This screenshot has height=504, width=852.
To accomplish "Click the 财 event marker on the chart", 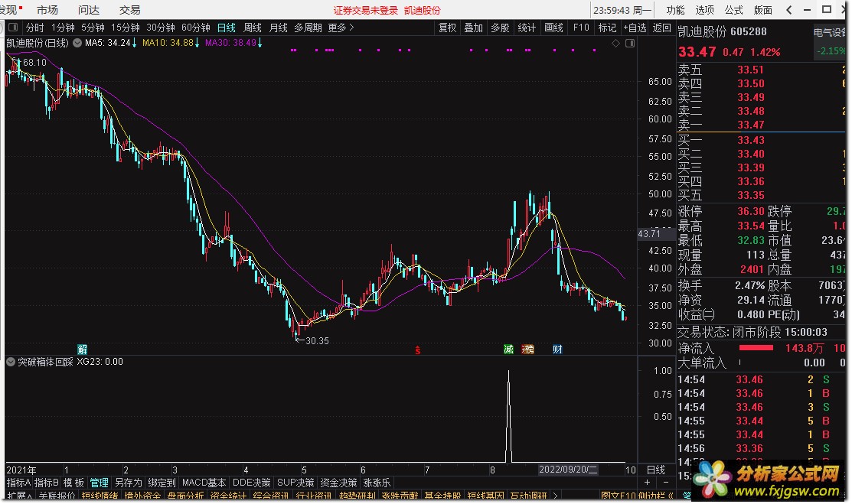I will pyautogui.click(x=557, y=350).
